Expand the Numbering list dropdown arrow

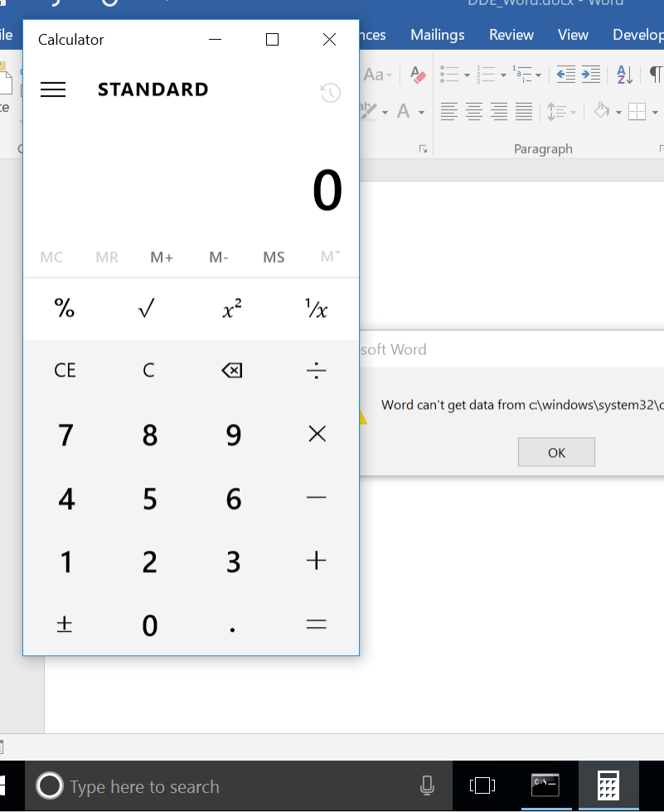click(503, 75)
